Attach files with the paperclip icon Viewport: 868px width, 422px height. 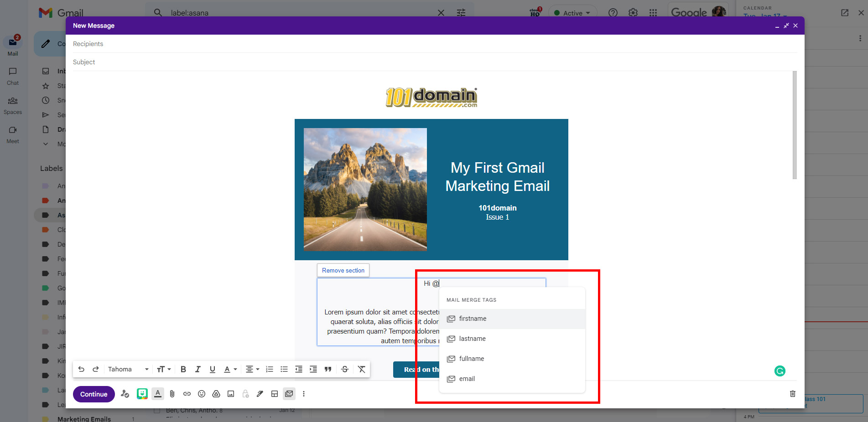click(x=172, y=394)
